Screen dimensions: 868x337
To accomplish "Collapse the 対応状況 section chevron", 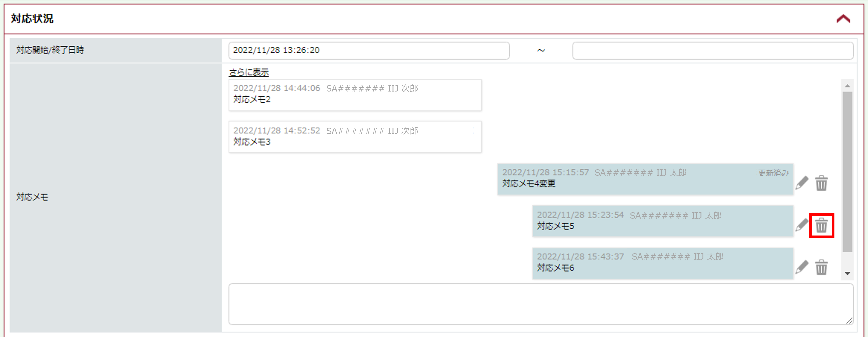I will click(843, 19).
